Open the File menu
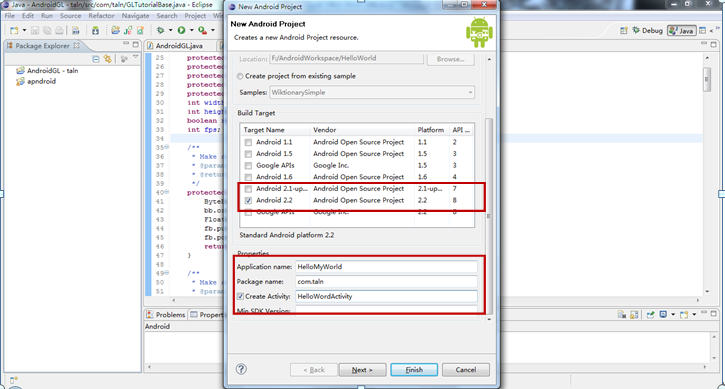 point(10,16)
